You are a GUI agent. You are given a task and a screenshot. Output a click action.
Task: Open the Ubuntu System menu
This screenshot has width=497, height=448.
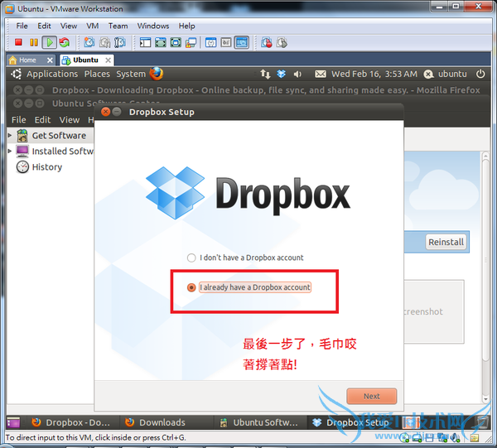(131, 74)
